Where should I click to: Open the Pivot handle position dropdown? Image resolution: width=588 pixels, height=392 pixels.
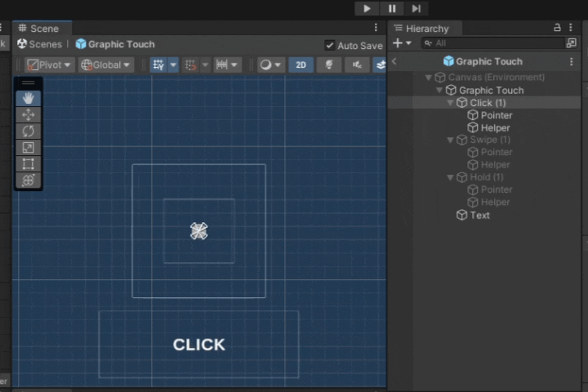click(x=49, y=65)
